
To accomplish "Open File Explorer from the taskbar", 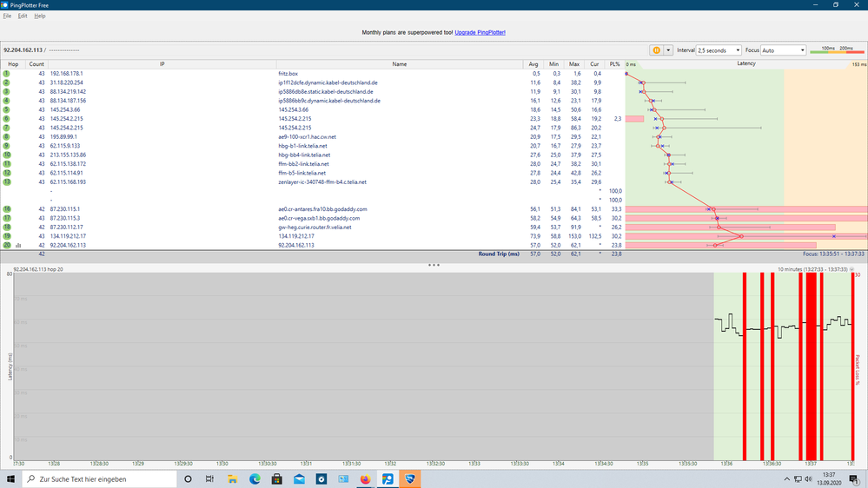I will pyautogui.click(x=232, y=479).
